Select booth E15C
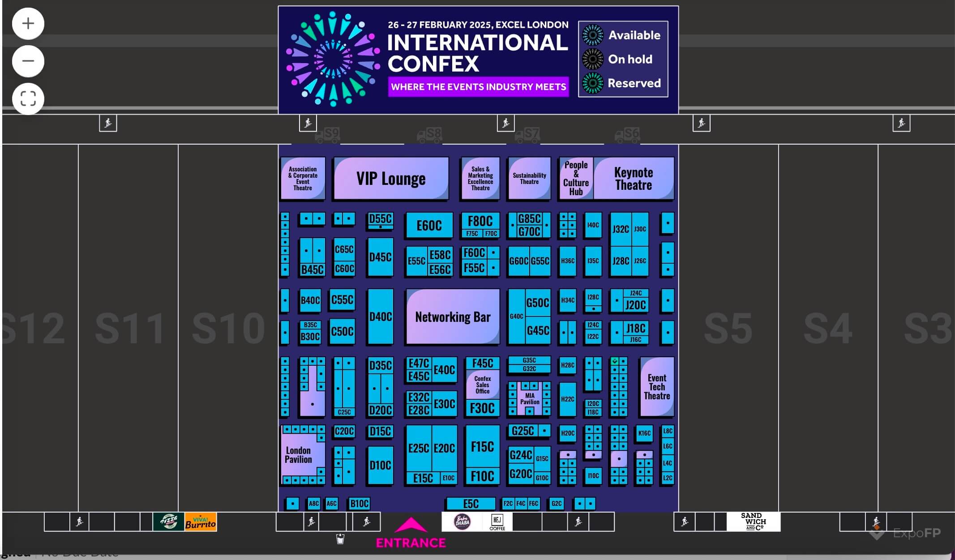 coord(423,478)
